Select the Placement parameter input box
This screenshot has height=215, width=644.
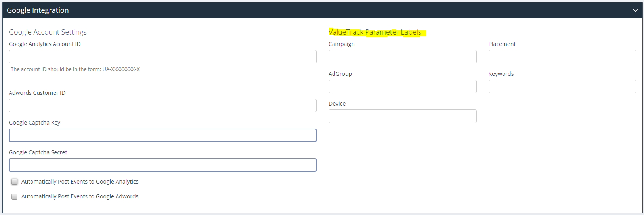[562, 57]
